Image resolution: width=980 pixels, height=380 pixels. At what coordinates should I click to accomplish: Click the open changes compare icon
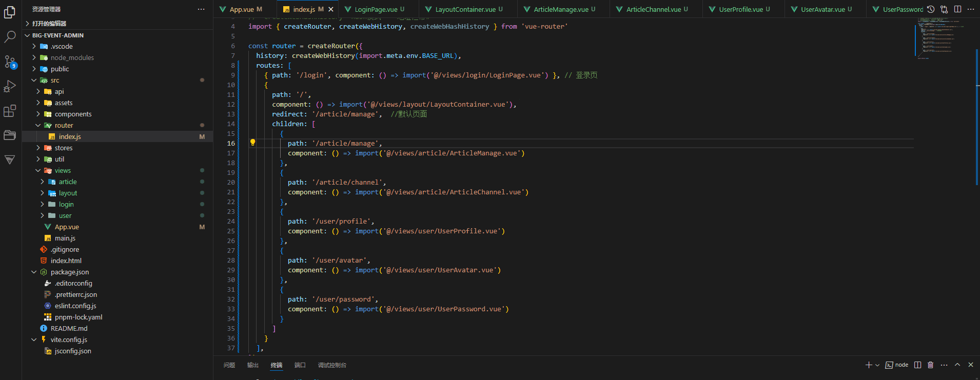(x=944, y=9)
